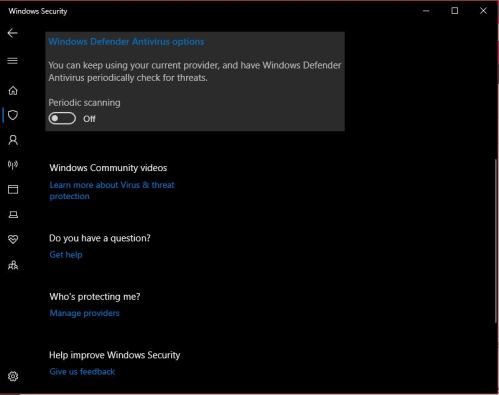The width and height of the screenshot is (499, 395).
Task: Open Account protection person icon
Action: click(13, 140)
